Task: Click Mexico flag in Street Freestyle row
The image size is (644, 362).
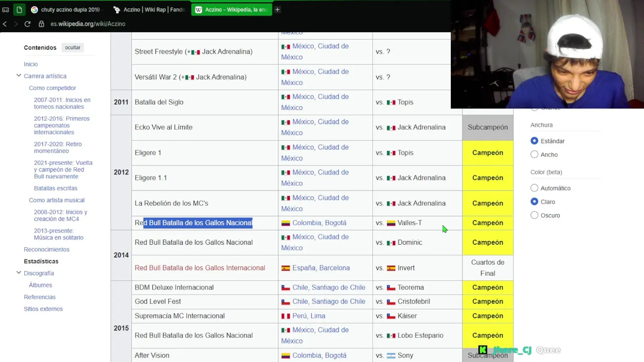Action: click(196, 52)
